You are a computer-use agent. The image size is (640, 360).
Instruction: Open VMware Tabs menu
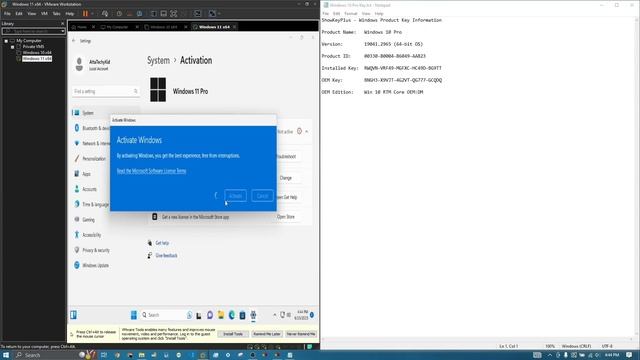coord(56,13)
